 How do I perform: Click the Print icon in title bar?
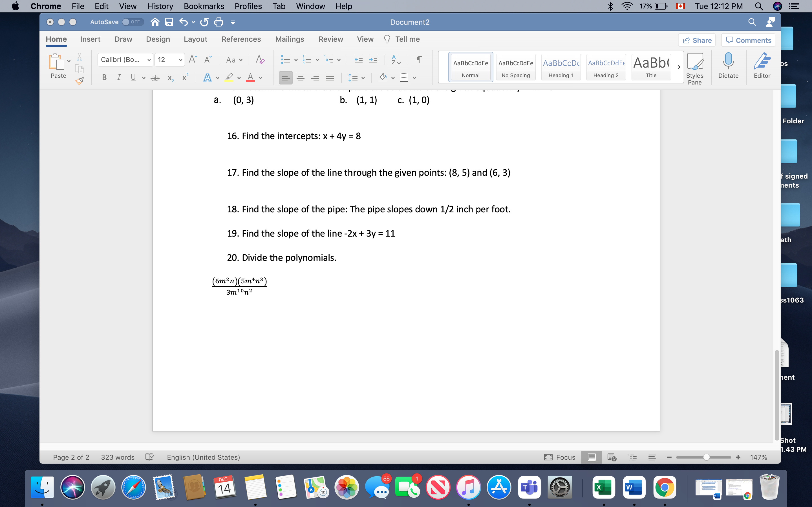219,22
